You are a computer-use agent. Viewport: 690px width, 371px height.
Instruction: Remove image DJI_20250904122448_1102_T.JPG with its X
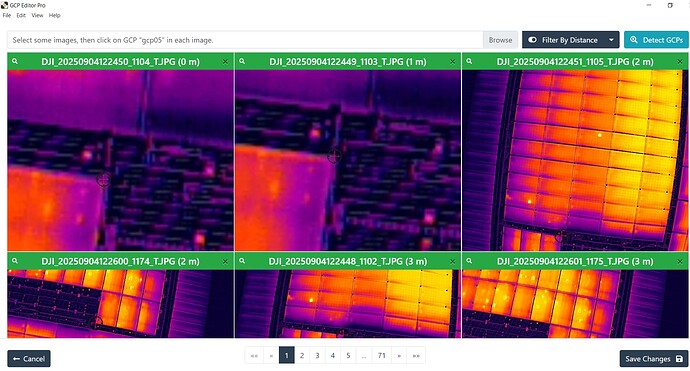[452, 261]
